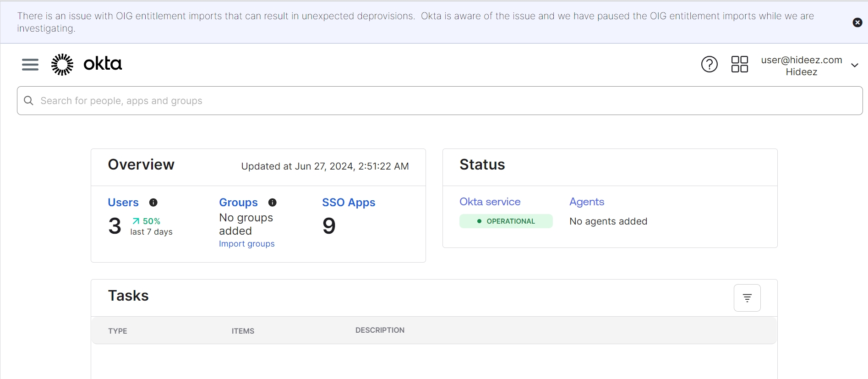Click the TYPE column header in Tasks

118,331
